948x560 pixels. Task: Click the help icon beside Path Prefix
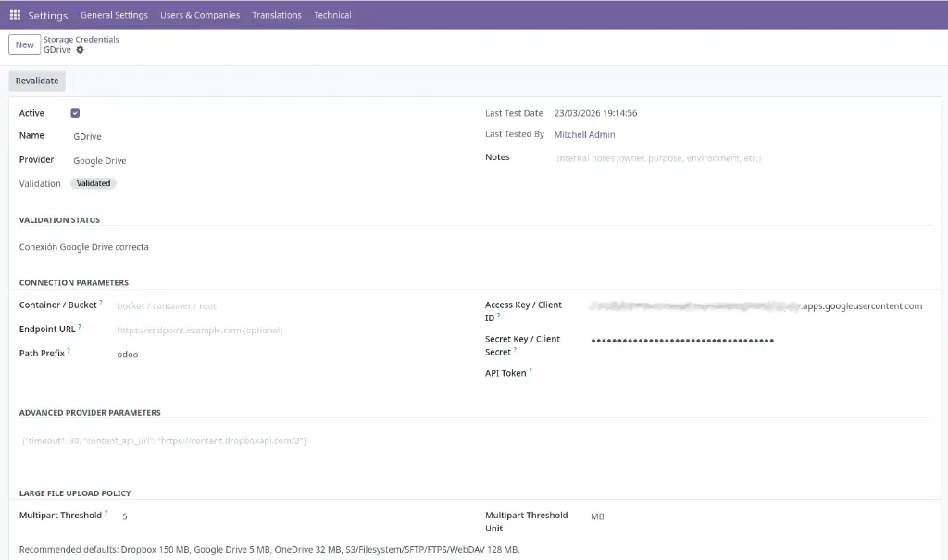[x=69, y=351]
